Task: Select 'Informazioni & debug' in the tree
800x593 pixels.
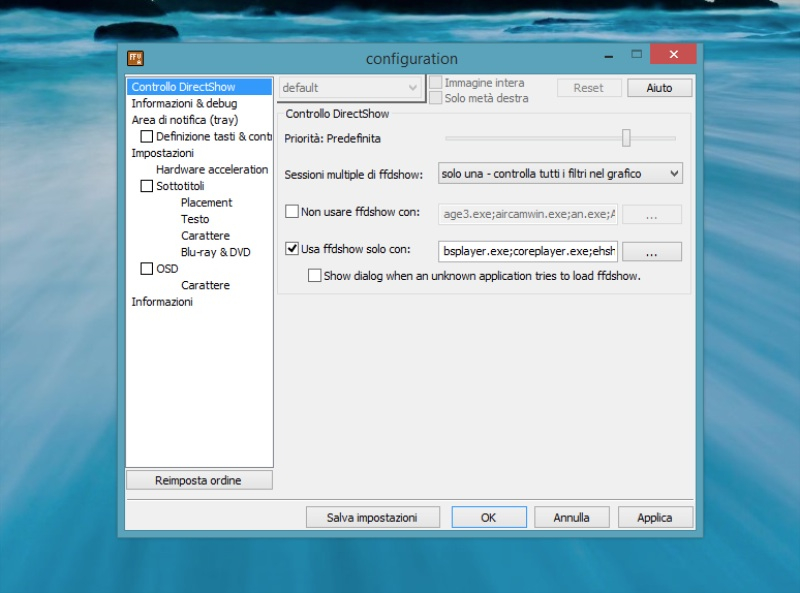Action: pyautogui.click(x=184, y=103)
